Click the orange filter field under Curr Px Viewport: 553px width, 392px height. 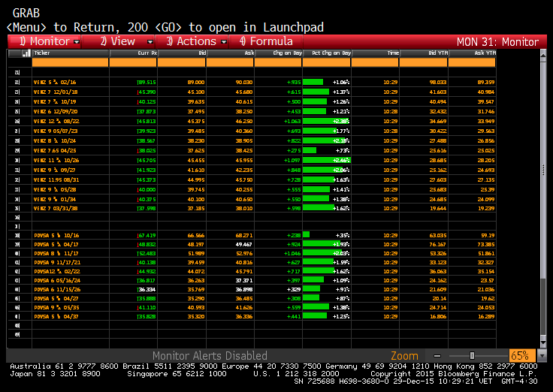pyautogui.click(x=133, y=62)
